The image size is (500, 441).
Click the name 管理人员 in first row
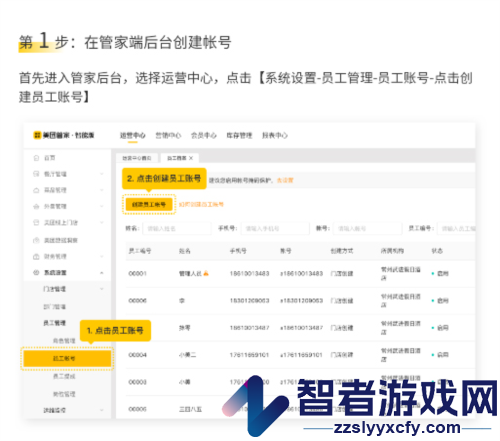pyautogui.click(x=190, y=273)
